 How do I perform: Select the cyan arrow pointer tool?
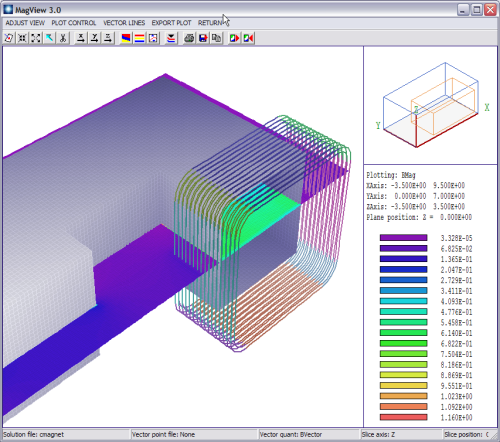click(49, 38)
